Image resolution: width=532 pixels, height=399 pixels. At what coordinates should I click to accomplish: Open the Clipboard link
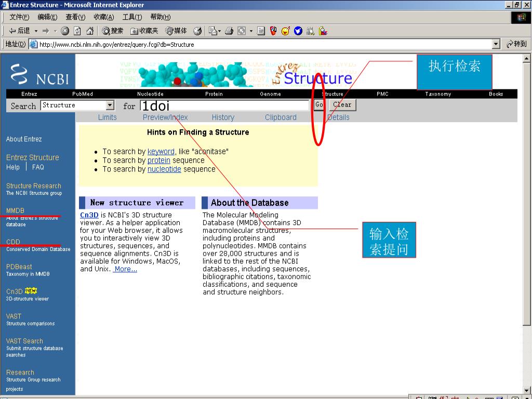(x=281, y=117)
